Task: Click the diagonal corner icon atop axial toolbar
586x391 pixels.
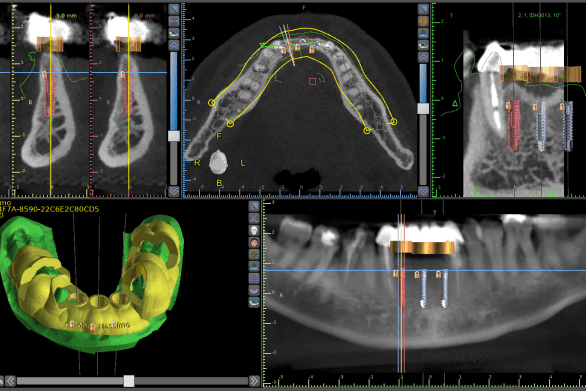Action: click(423, 9)
